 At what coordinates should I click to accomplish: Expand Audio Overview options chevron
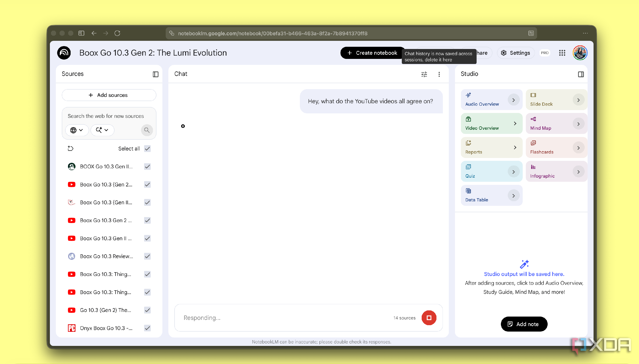point(513,100)
